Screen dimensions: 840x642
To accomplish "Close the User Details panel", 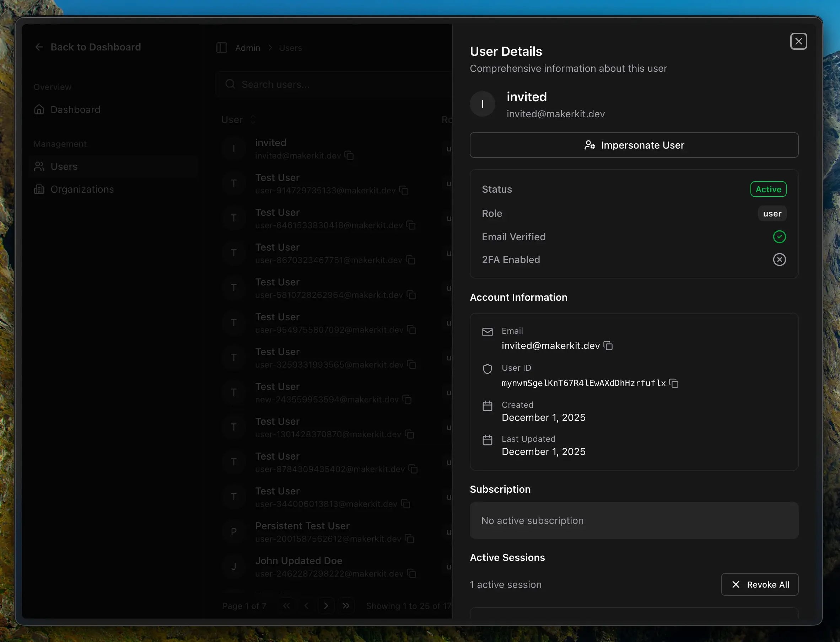I will [798, 41].
